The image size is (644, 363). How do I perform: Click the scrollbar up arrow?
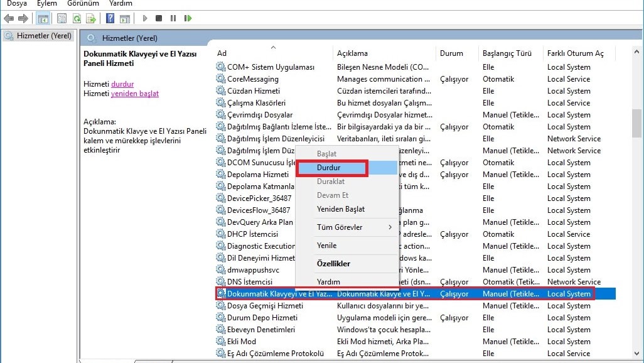[636, 51]
